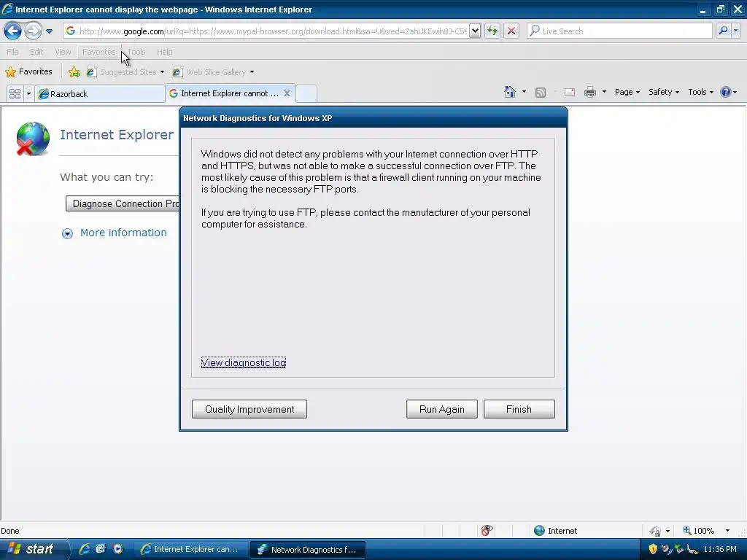Open the View diagnostic log link
The height and width of the screenshot is (560, 747).
pyautogui.click(x=244, y=363)
